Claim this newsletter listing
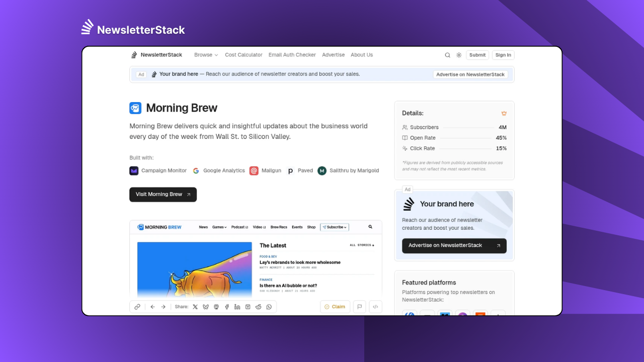This screenshot has width=644, height=362. (x=335, y=307)
